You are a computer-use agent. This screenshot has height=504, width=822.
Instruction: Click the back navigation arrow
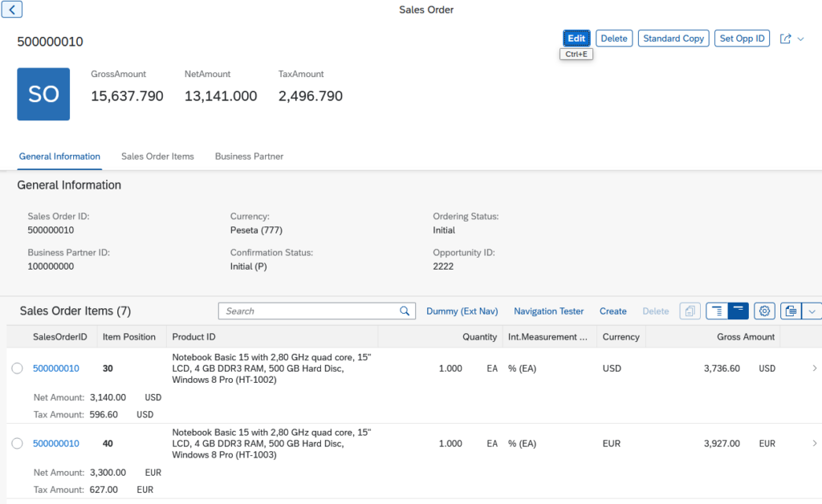coord(13,10)
